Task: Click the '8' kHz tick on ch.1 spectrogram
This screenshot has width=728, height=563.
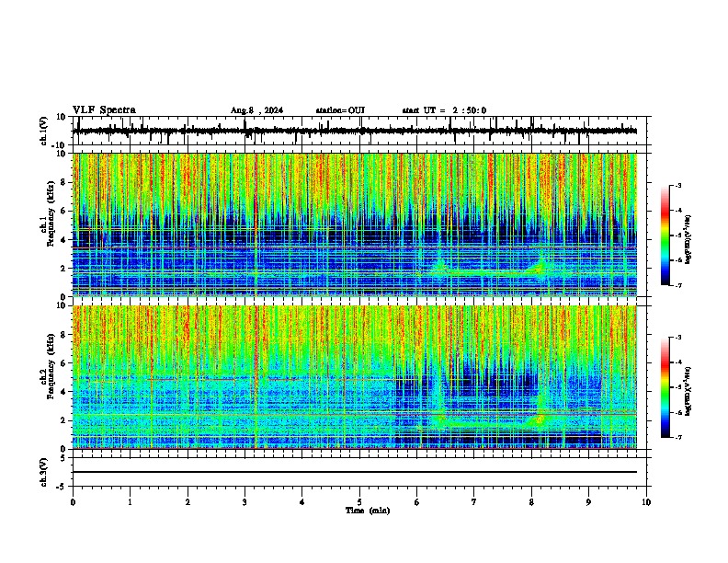Action: 64,182
